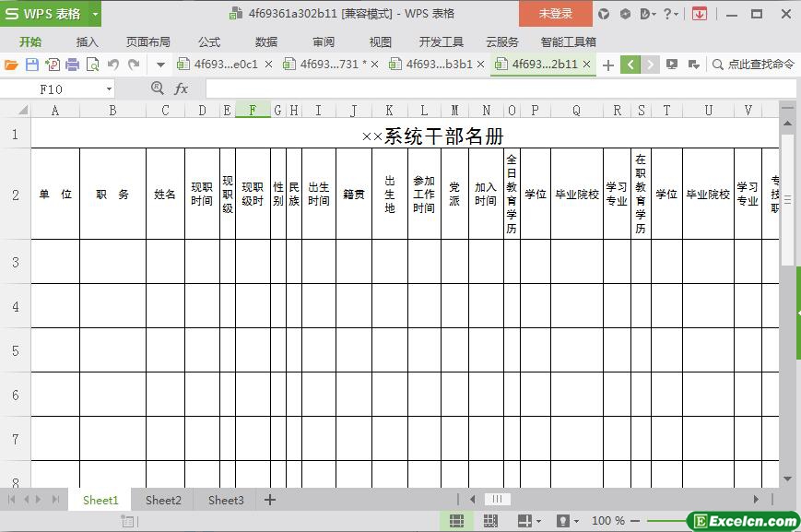This screenshot has height=532, width=801.
Task: Print the sheet with the printer icon
Action: pos(73,65)
